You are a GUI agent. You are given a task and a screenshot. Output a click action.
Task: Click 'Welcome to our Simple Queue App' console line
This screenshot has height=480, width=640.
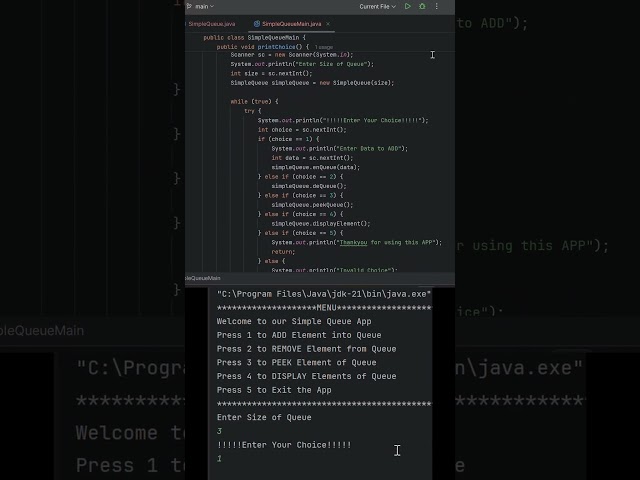tap(294, 321)
